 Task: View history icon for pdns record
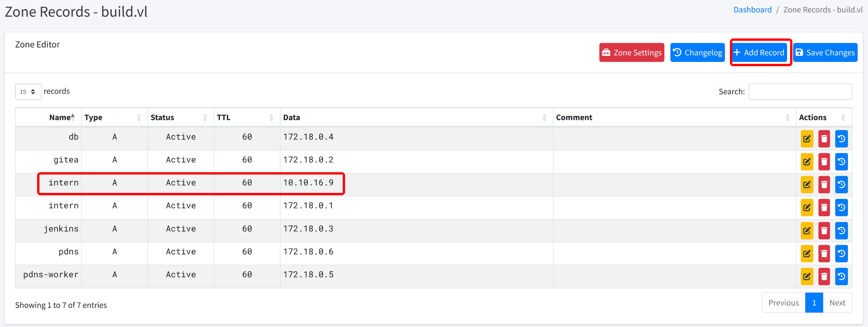click(x=841, y=253)
